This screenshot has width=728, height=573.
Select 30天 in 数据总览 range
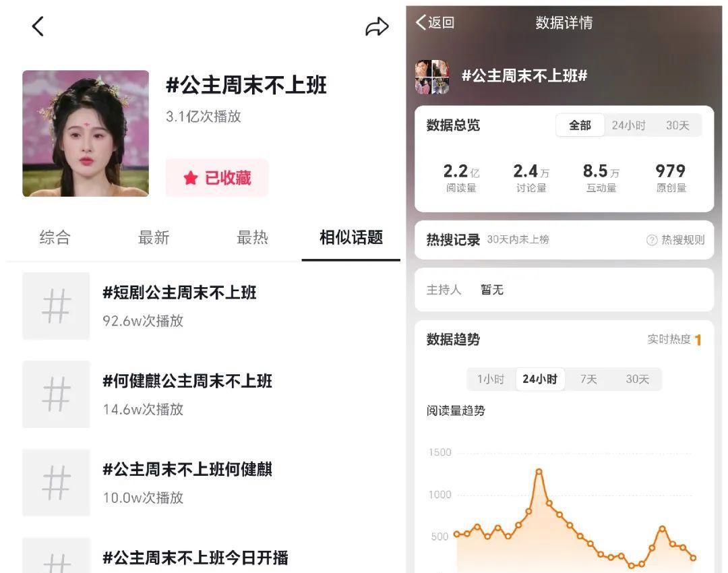click(x=677, y=125)
